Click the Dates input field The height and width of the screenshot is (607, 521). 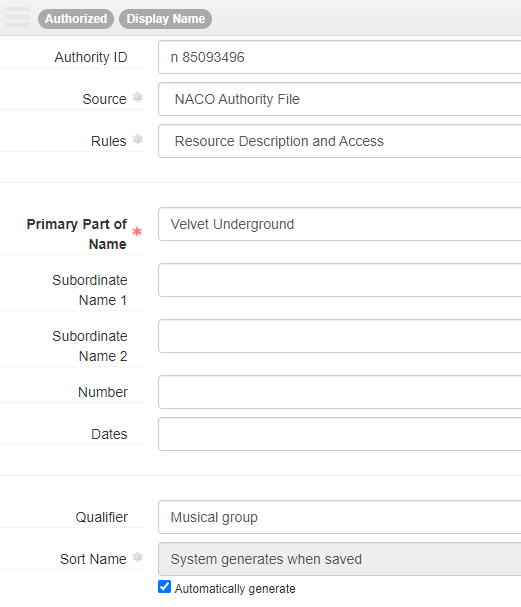(339, 434)
